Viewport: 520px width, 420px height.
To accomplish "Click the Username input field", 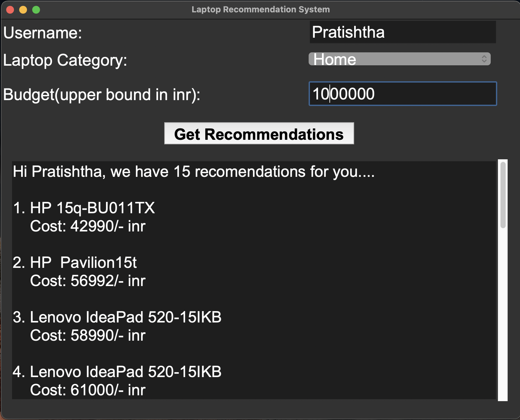I will click(403, 32).
